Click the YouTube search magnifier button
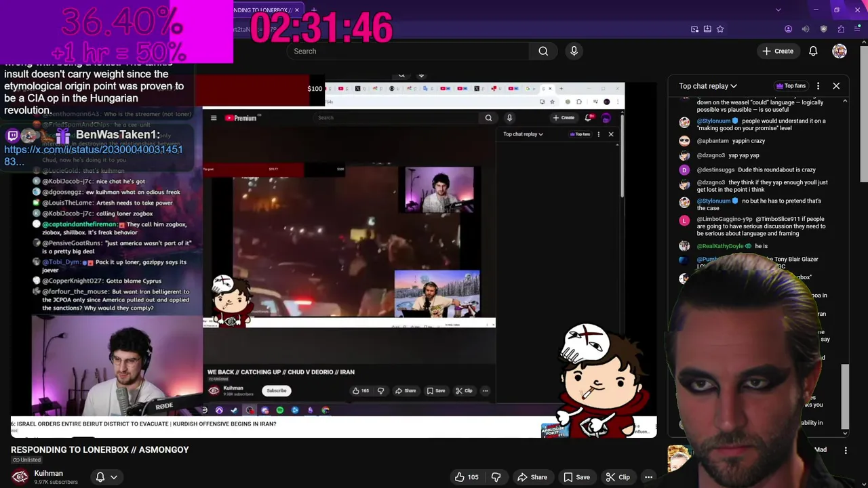 (x=543, y=51)
